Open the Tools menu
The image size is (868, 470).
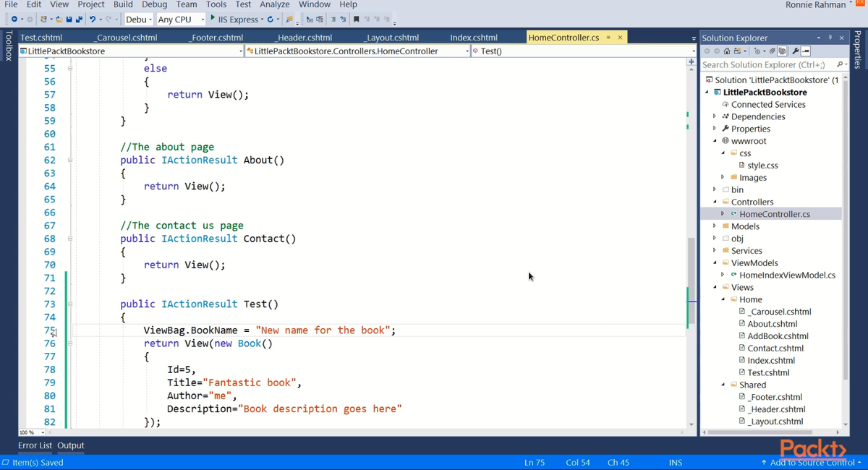216,4
